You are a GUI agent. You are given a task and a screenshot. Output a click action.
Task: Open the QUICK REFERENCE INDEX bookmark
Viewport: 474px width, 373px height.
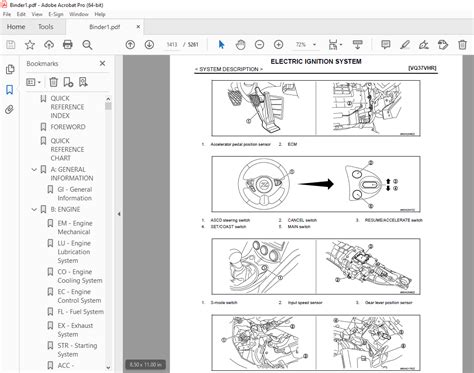(67, 107)
